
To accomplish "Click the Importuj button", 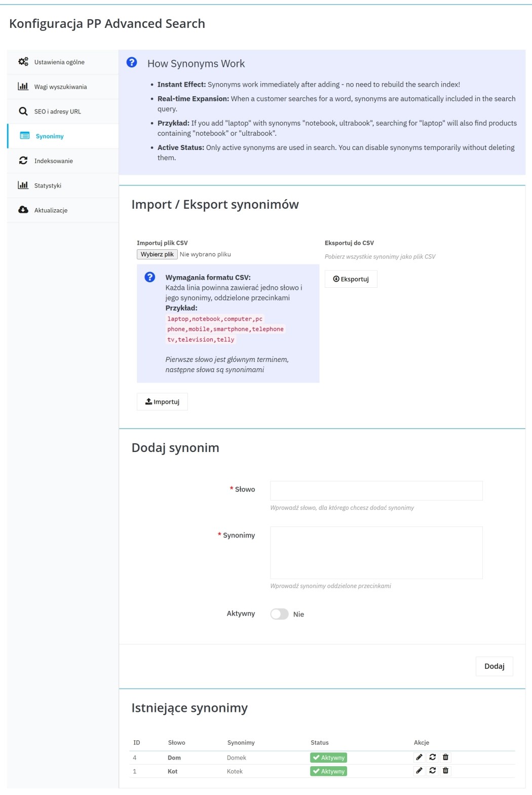I will coord(162,402).
